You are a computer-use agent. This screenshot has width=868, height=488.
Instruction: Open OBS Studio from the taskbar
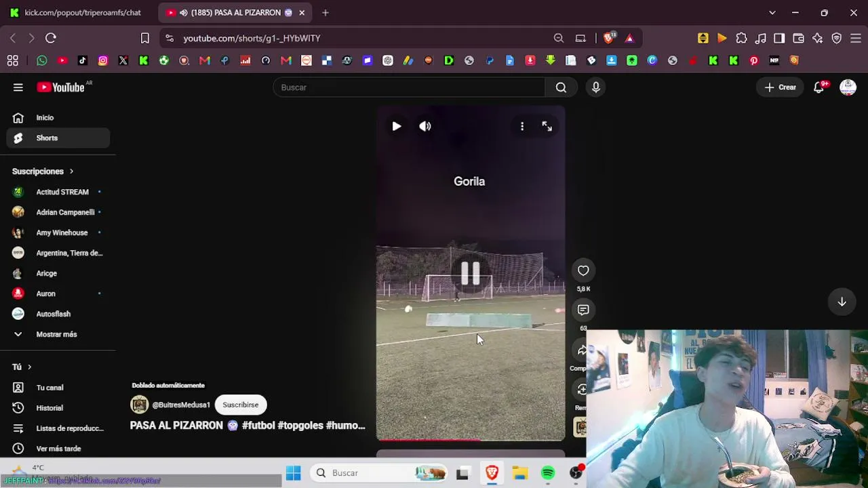click(x=576, y=473)
